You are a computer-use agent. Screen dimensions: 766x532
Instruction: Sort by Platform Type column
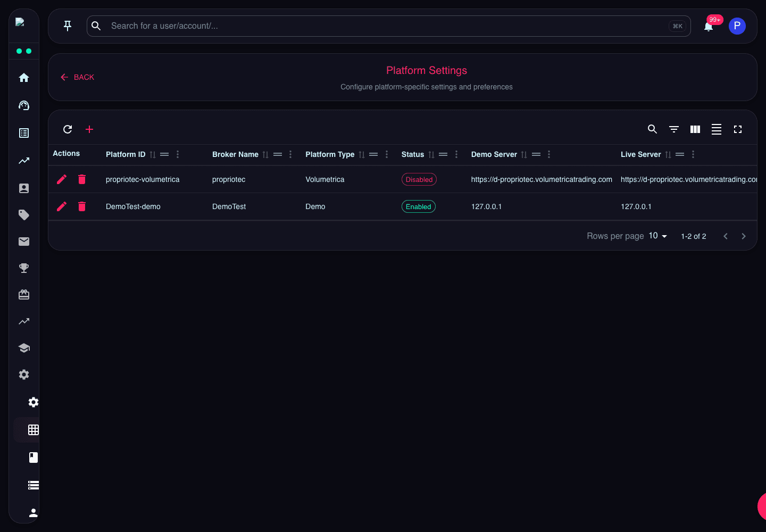(362, 154)
